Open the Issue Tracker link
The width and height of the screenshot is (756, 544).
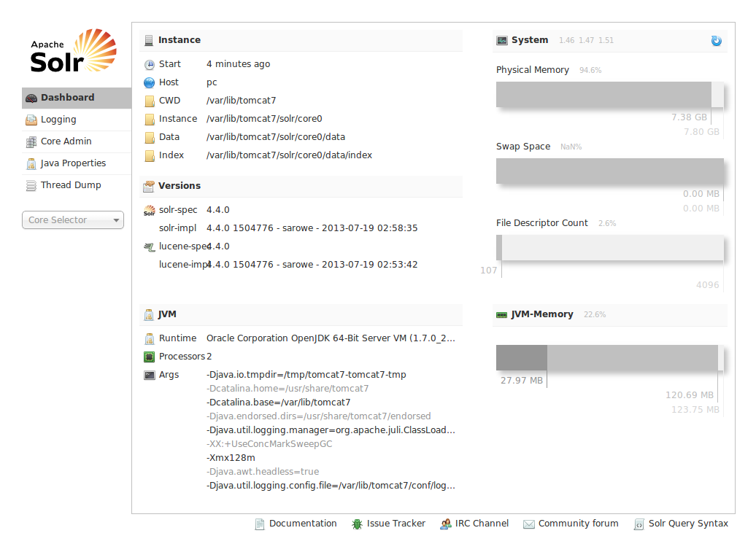coord(396,524)
